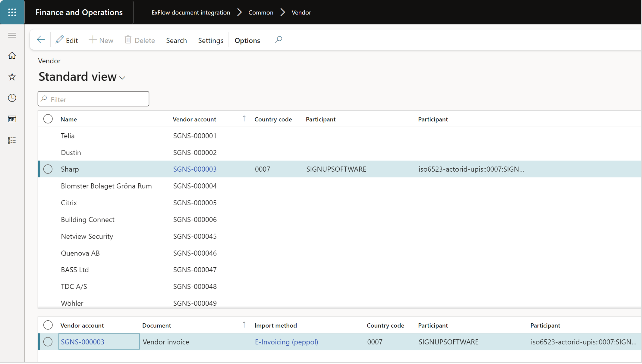Open Modules list icon in sidebar

click(12, 140)
